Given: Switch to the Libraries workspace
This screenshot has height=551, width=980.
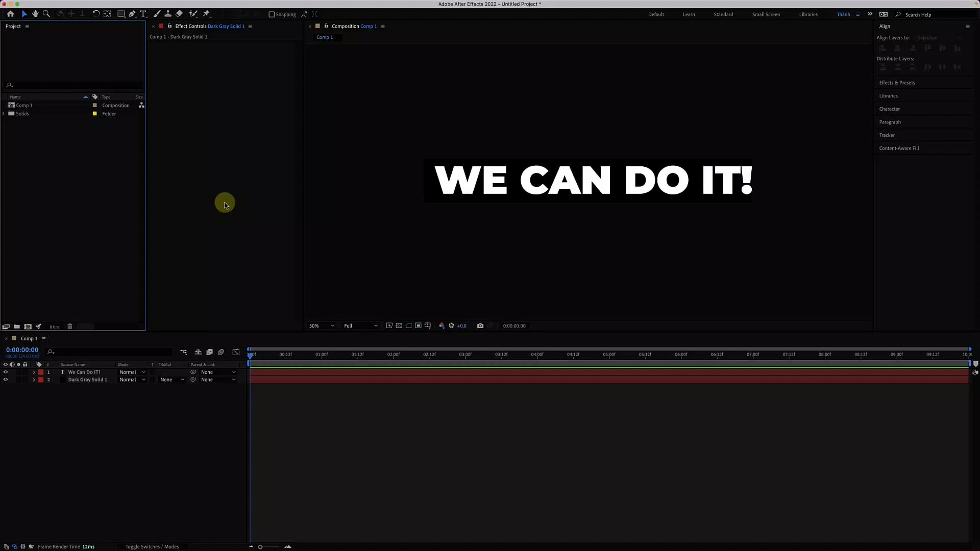Looking at the screenshot, I should click(808, 14).
